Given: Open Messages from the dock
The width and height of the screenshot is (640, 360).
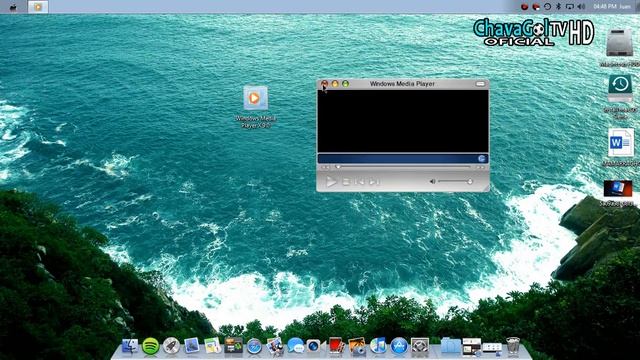Looking at the screenshot, I should (x=296, y=346).
